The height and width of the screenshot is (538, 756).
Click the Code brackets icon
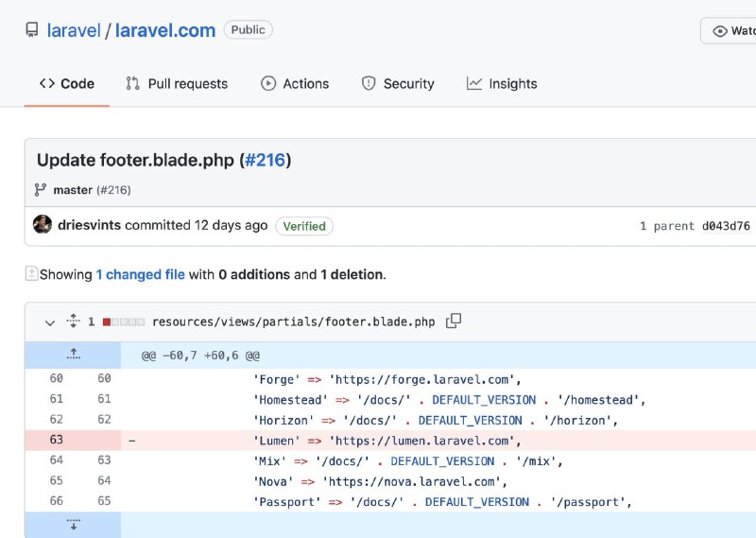[x=46, y=83]
